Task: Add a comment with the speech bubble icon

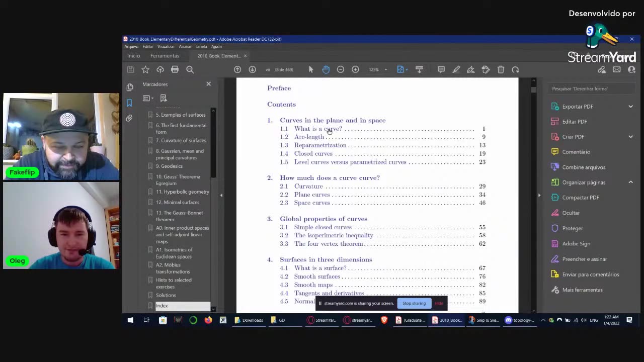Action: coord(441,69)
